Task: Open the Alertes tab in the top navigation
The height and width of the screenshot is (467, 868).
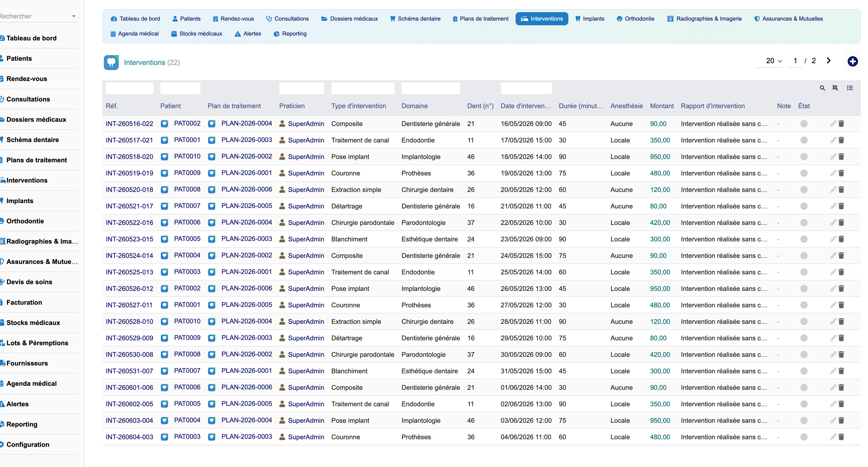Action: point(248,34)
